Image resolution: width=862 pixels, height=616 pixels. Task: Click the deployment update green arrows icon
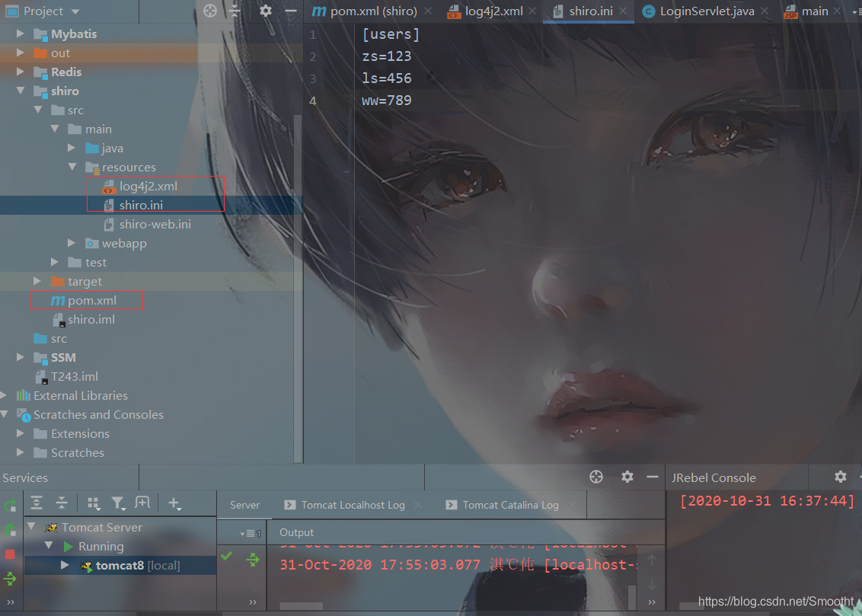tap(253, 560)
